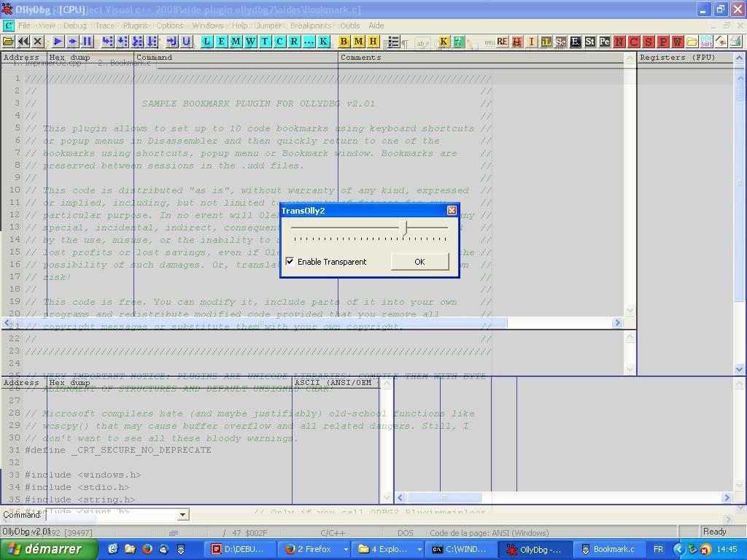Viewport: 747px width, 560px height.
Task: Expand the Command combo box dropdown
Action: coord(182,515)
